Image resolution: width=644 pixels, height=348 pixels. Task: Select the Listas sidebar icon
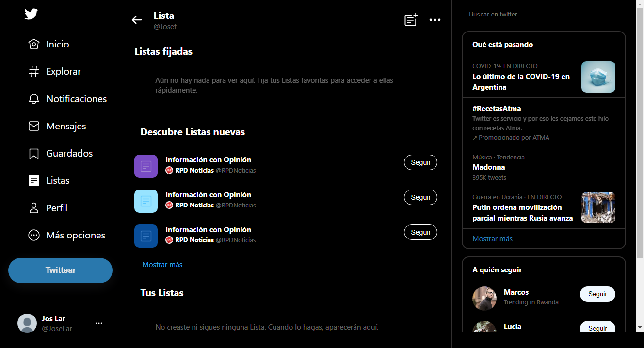click(33, 180)
